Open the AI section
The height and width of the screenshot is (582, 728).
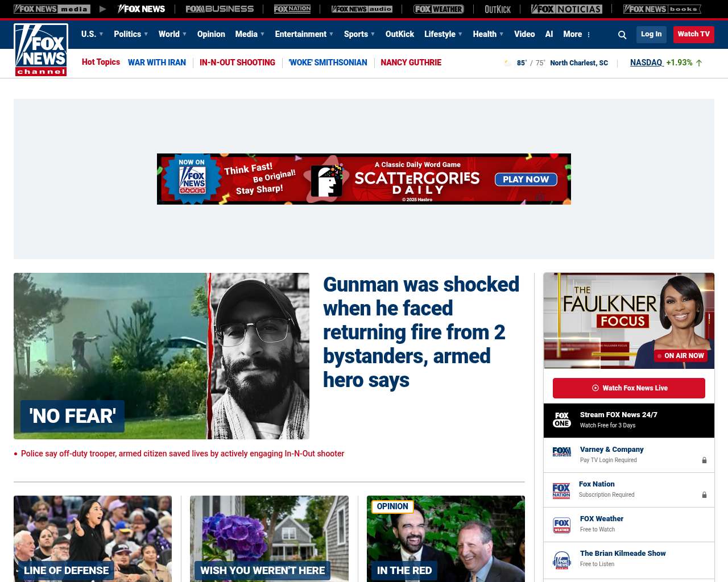(x=549, y=34)
